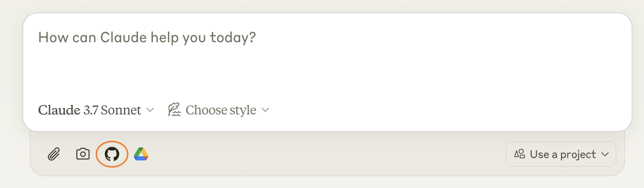Attach a file with the paperclip icon
The image size is (644, 188).
tap(54, 154)
